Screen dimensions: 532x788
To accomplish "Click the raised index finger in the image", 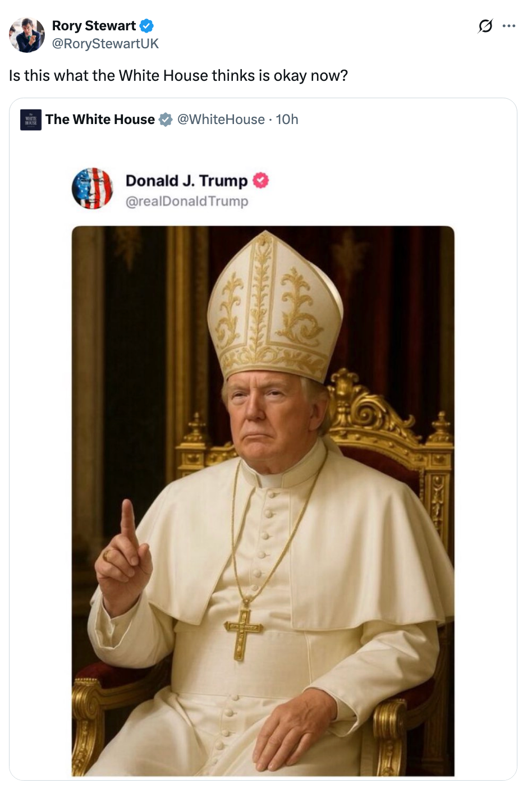I will [129, 521].
